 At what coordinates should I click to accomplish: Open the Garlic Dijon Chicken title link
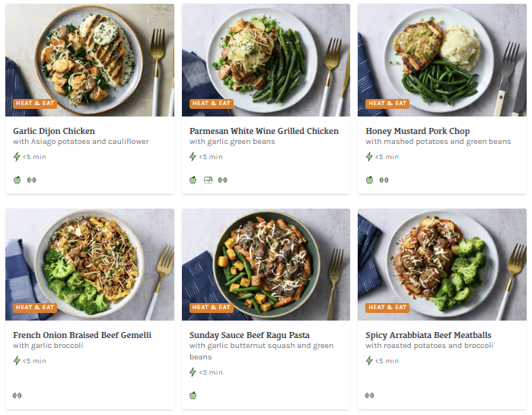(54, 131)
